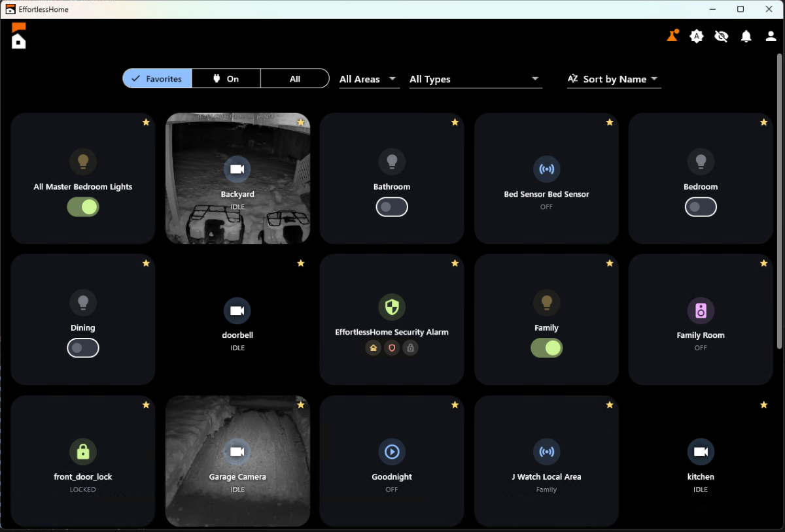
Task: Open the Sort by Name dropdown
Action: click(x=614, y=79)
